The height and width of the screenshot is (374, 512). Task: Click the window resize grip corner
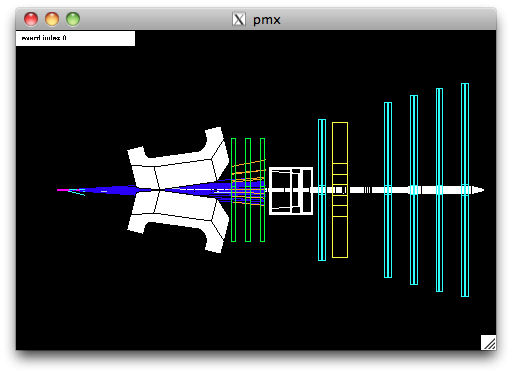coord(488,342)
